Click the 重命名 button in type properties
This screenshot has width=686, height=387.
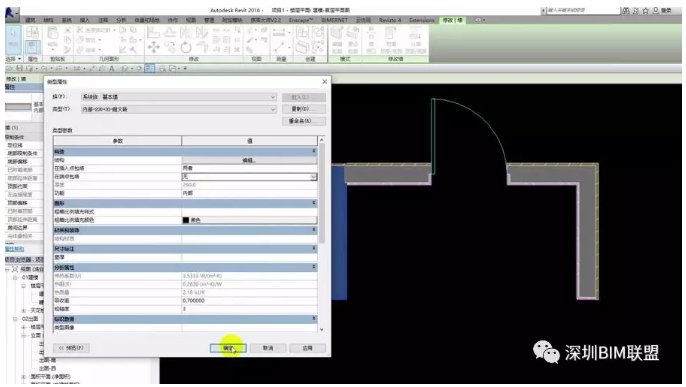304,121
